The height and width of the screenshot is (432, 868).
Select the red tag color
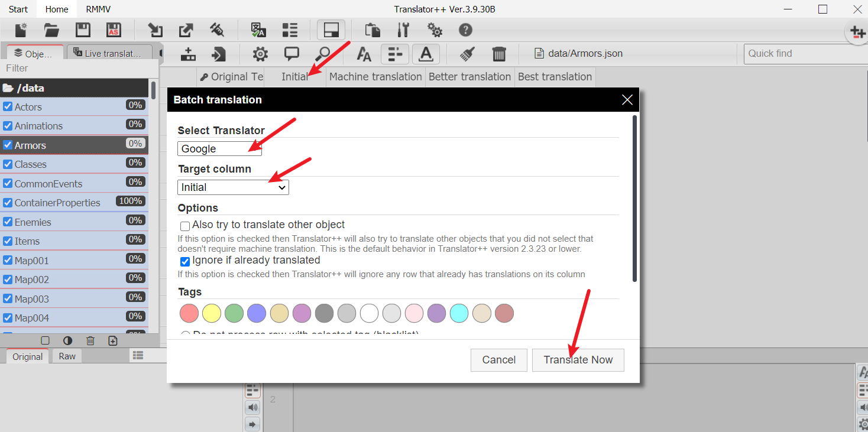point(189,313)
